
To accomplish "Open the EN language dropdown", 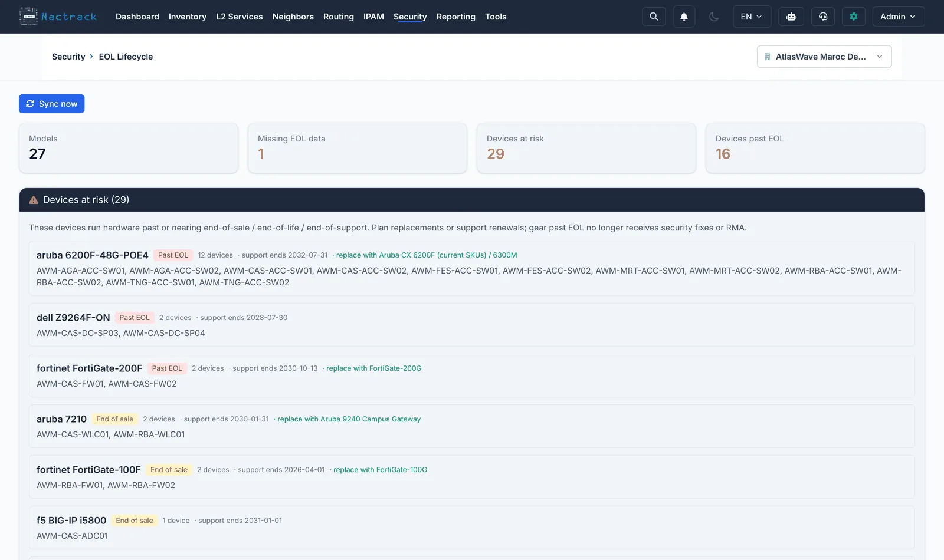I will tap(752, 17).
